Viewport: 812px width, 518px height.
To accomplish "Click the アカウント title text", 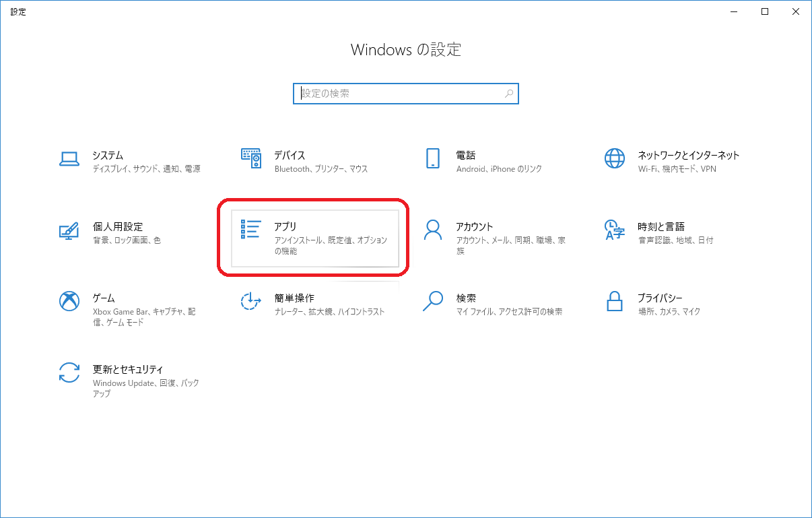I will [475, 226].
